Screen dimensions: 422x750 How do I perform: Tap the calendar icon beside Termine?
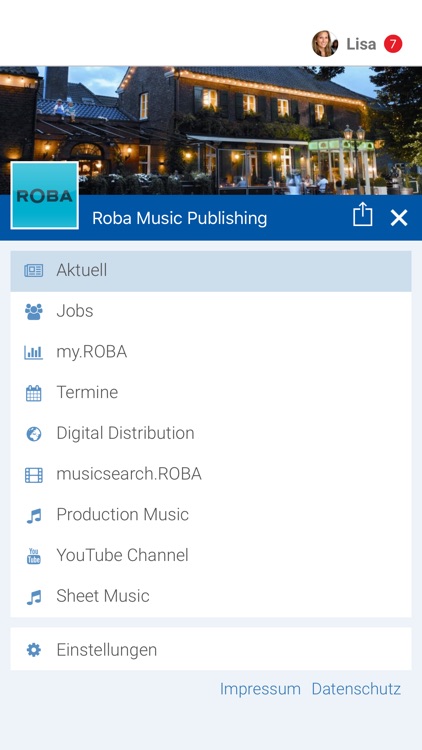click(x=33, y=393)
